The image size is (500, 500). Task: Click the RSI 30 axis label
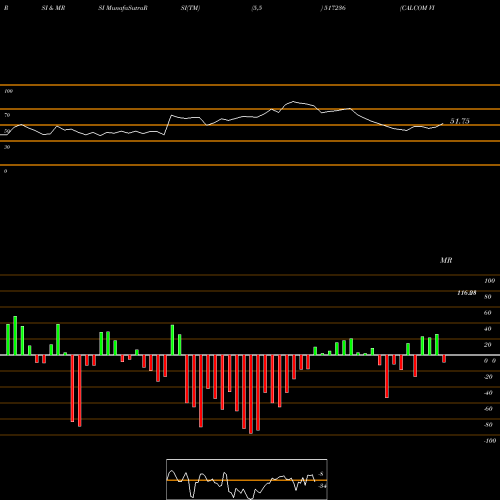coord(7,147)
